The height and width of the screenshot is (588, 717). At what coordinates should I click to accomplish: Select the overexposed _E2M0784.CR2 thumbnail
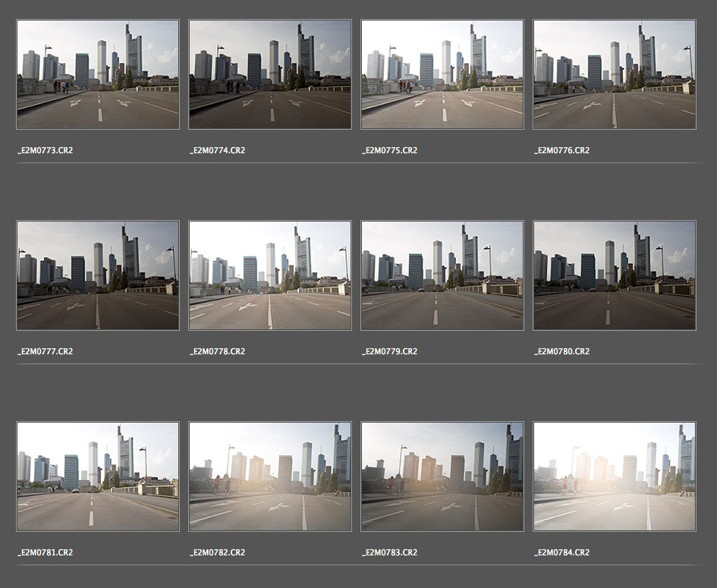pos(615,476)
